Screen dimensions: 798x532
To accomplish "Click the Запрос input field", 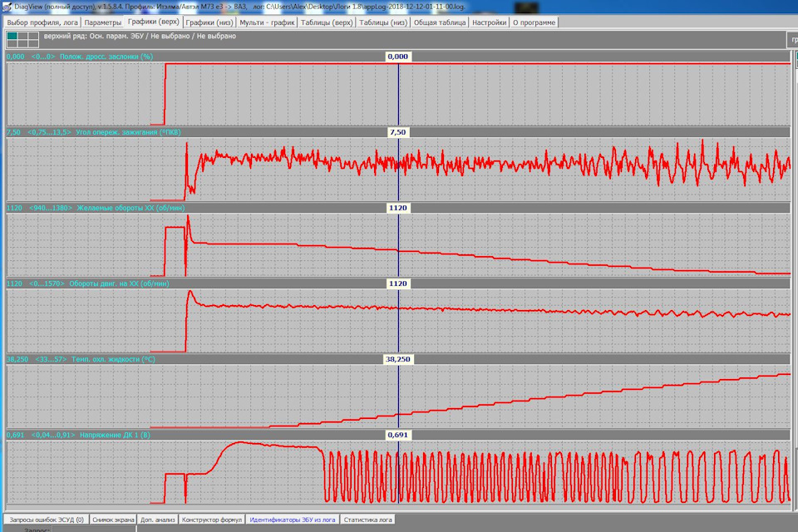I will [x=94, y=530].
